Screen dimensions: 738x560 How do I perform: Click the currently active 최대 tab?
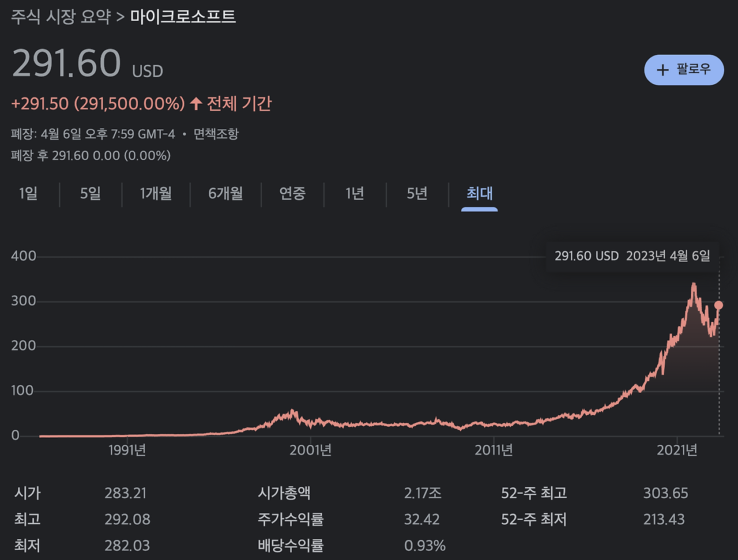click(x=480, y=194)
